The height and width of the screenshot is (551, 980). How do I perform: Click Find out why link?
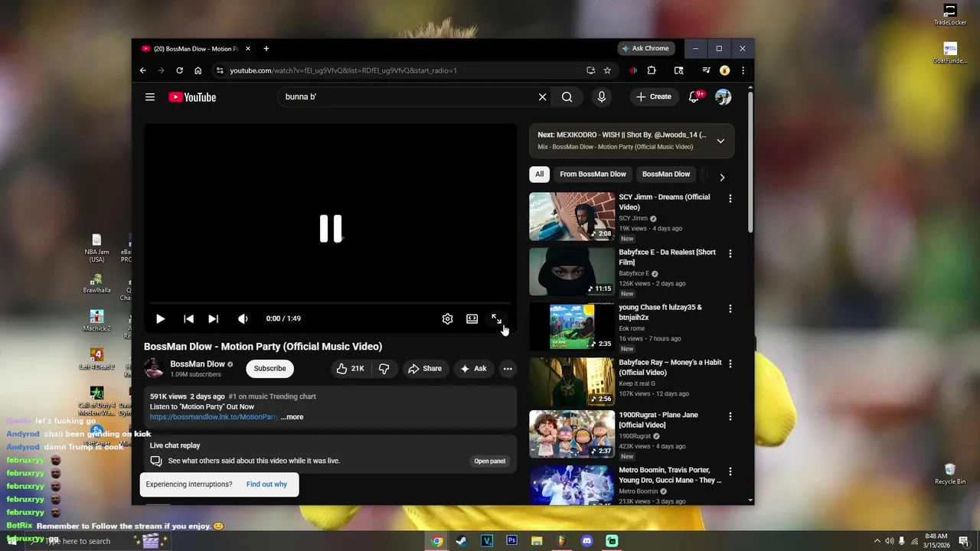point(266,484)
